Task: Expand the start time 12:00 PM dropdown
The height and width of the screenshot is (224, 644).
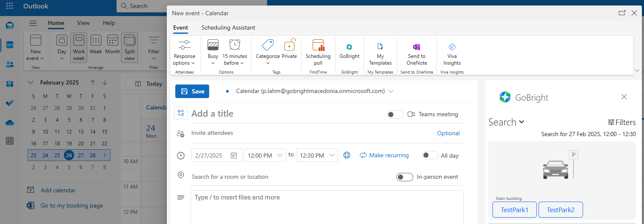Action: click(279, 155)
